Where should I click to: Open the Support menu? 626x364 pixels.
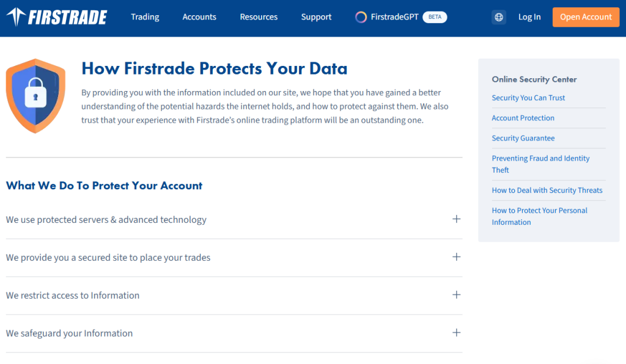tap(316, 17)
